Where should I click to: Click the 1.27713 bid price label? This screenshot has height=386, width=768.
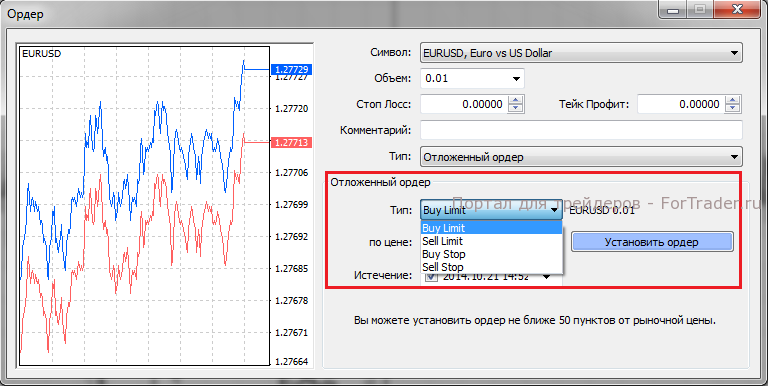point(292,143)
